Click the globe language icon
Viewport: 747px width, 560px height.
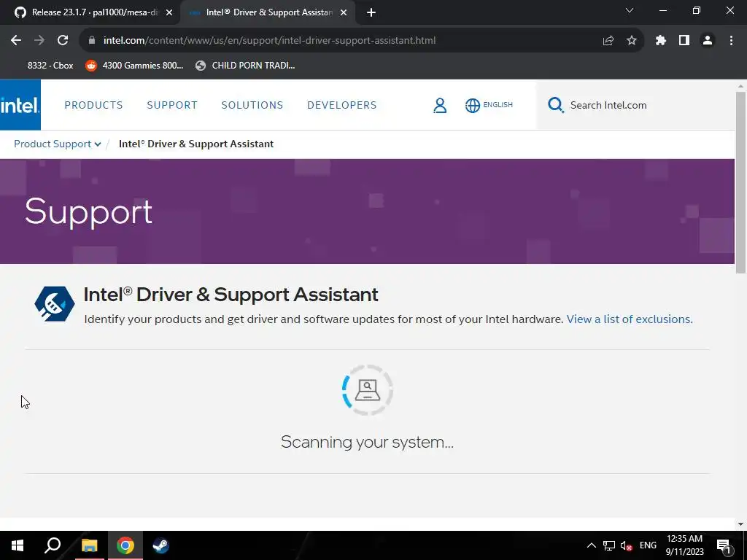point(473,105)
